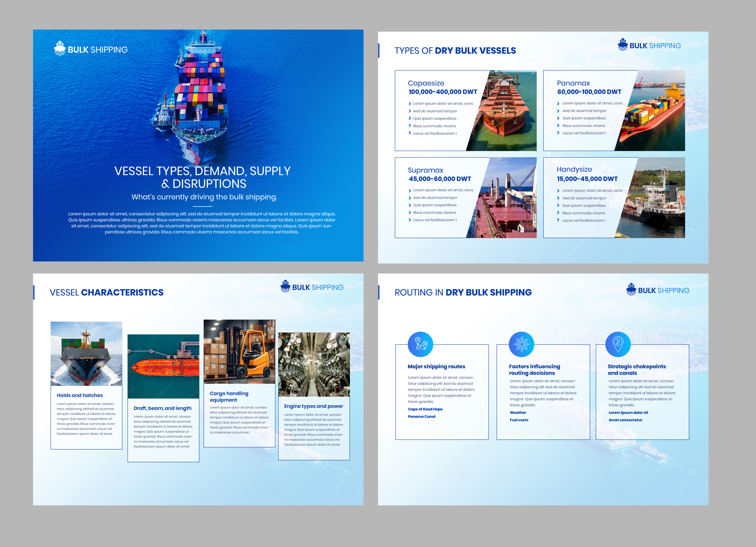The width and height of the screenshot is (756, 547).
Task: Click the Weather link under routing factors
Action: click(x=518, y=412)
